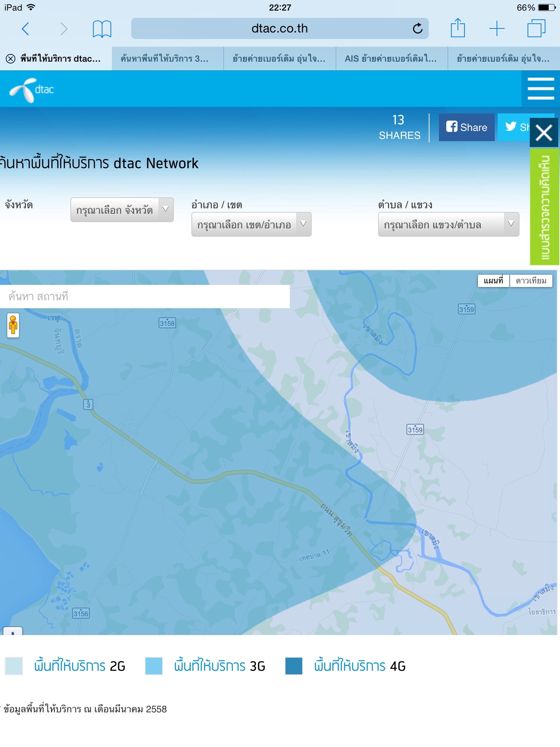560x747 pixels.
Task: Switch to the last tab, ย้ายค่ายเบอร์เดิม
Action: click(504, 59)
